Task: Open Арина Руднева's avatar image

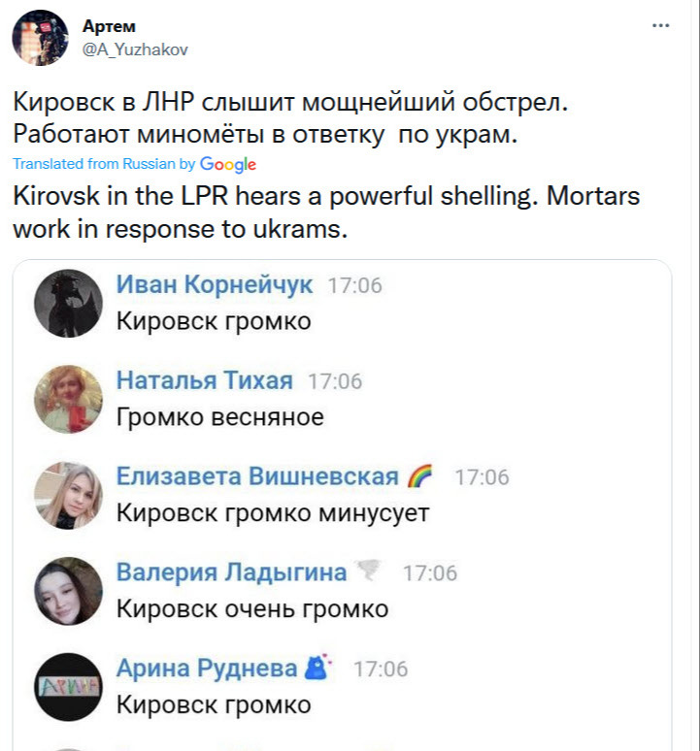Action: (68, 687)
